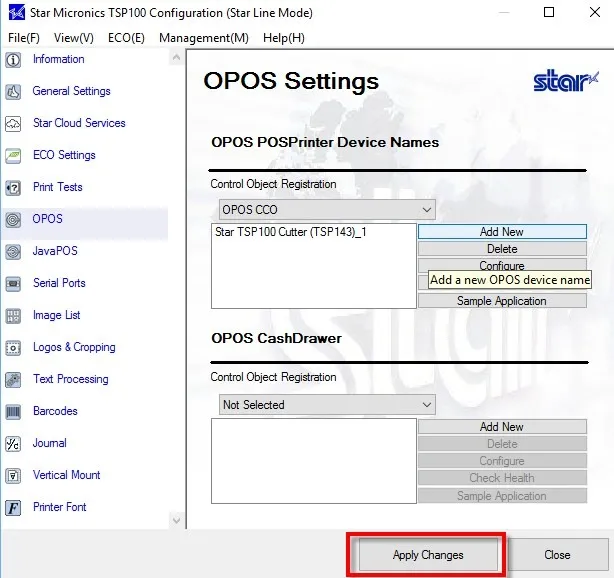Select JavaPOS label in sidebar
The height and width of the screenshot is (578, 614).
click(55, 251)
